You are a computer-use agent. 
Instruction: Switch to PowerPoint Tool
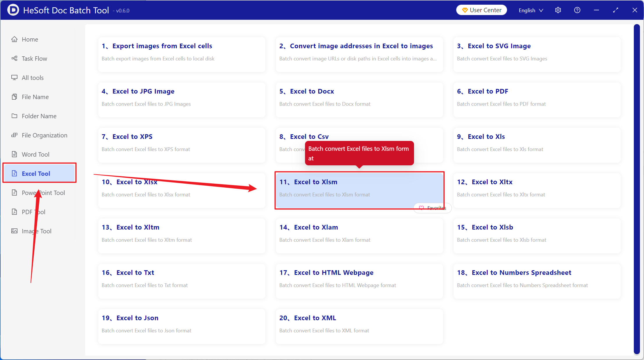(x=39, y=193)
